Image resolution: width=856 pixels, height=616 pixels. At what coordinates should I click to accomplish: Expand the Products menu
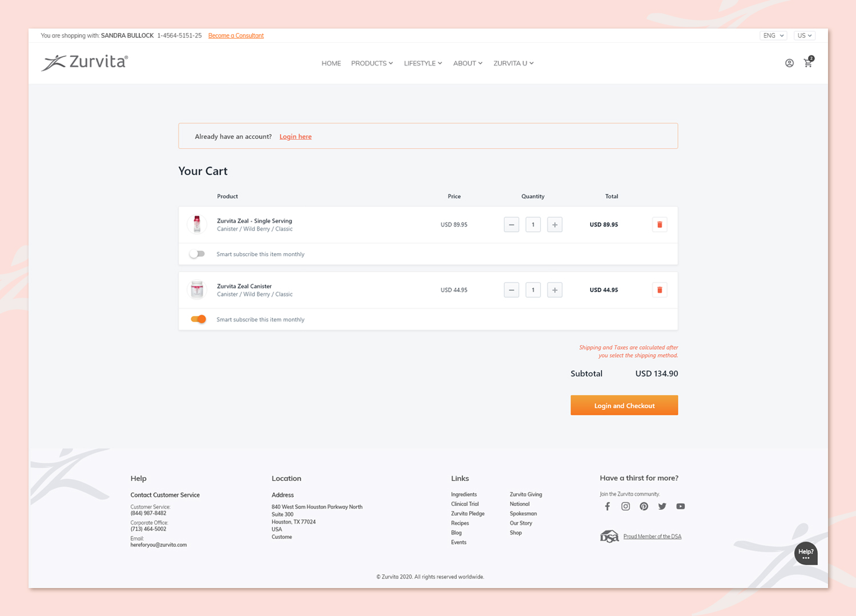coord(372,63)
